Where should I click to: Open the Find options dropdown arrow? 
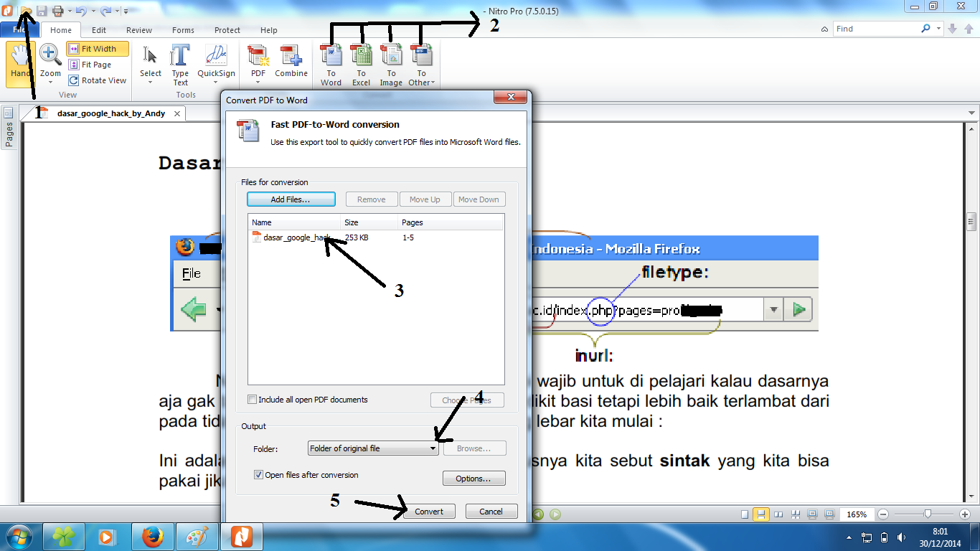(x=939, y=29)
